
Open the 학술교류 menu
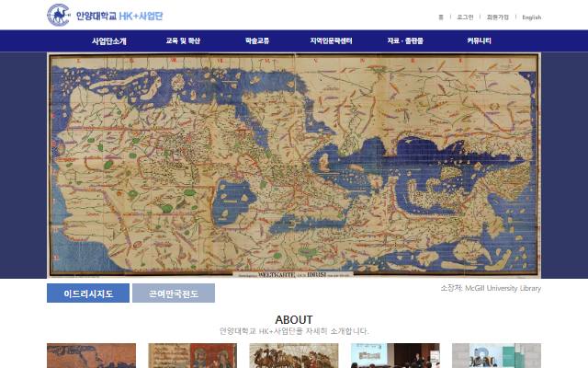(257, 40)
